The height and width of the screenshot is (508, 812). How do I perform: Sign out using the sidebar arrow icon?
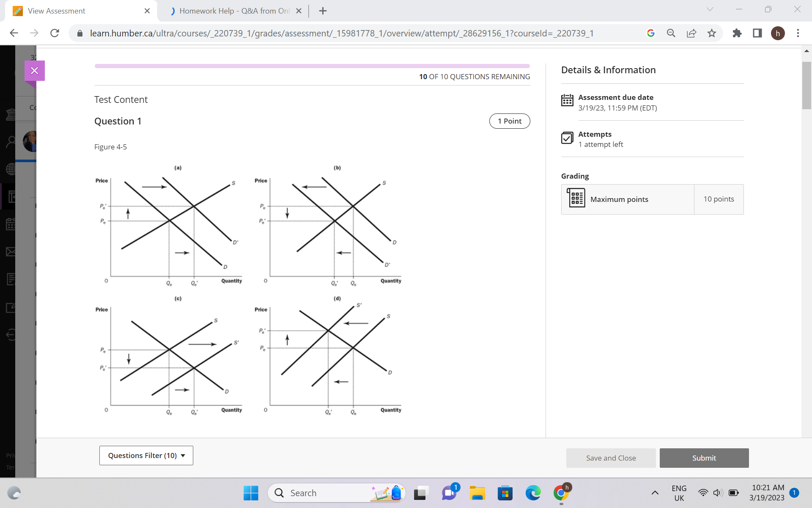pyautogui.click(x=11, y=334)
